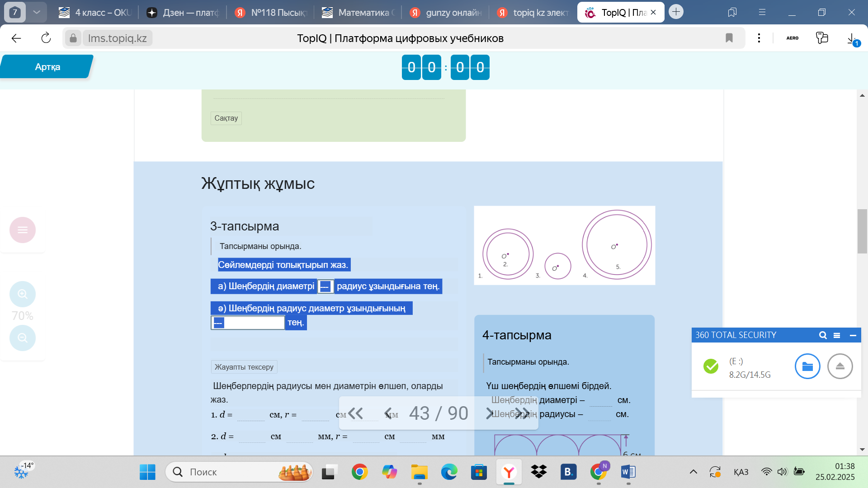The image size is (868, 488).
Task: Expand the tab list dropdown arrow
Action: tap(37, 12)
